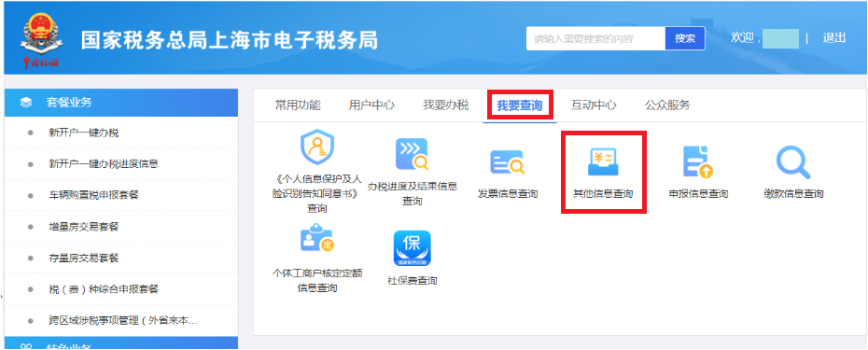868x350 pixels.
Task: Expand the 特色业务 sidebar section
Action: click(121, 343)
